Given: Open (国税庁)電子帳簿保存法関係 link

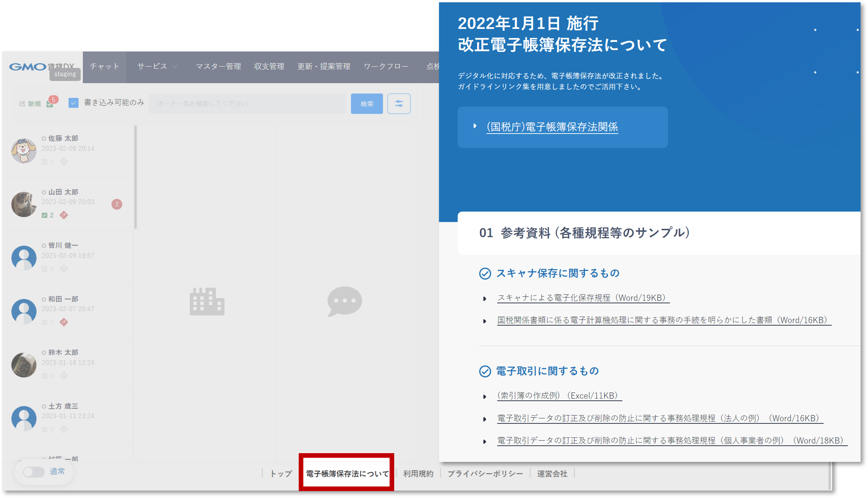Looking at the screenshot, I should tap(552, 127).
